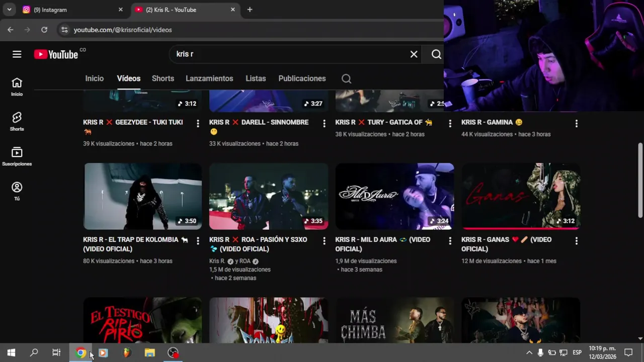Show hidden system tray icons

[529, 353]
